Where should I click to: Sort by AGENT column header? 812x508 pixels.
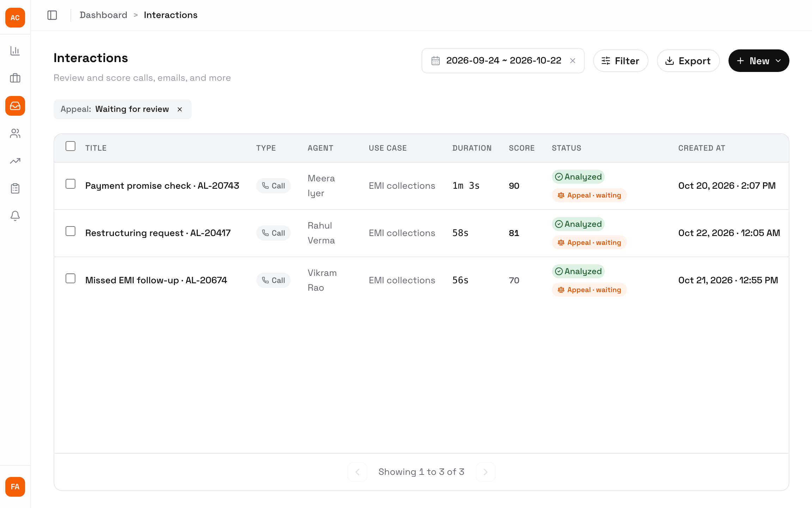click(x=320, y=148)
